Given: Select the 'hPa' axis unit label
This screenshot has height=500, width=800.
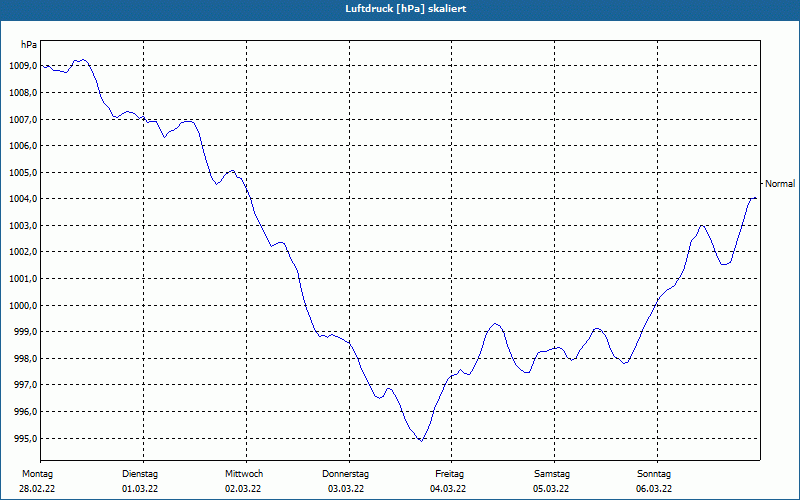Looking at the screenshot, I should 29,45.
